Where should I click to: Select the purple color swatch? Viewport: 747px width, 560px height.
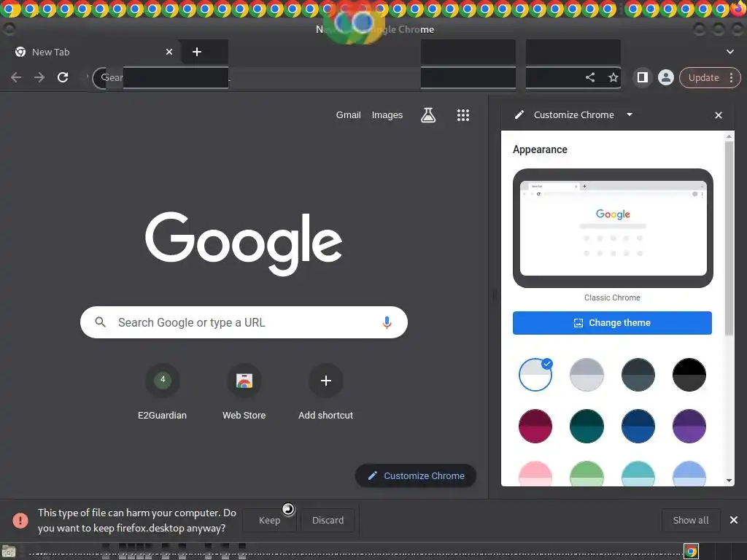[x=689, y=426]
